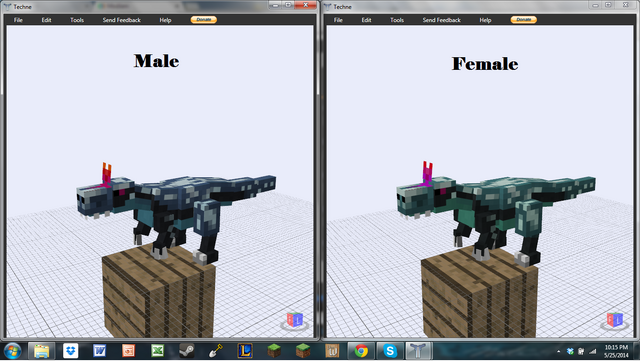The width and height of the screenshot is (640, 362).
Task: Close the right Techne window
Action: coord(626,5)
